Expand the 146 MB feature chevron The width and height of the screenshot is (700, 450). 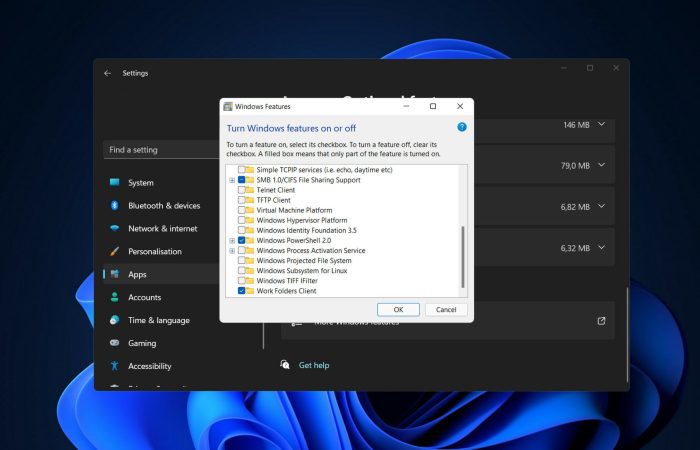point(601,124)
